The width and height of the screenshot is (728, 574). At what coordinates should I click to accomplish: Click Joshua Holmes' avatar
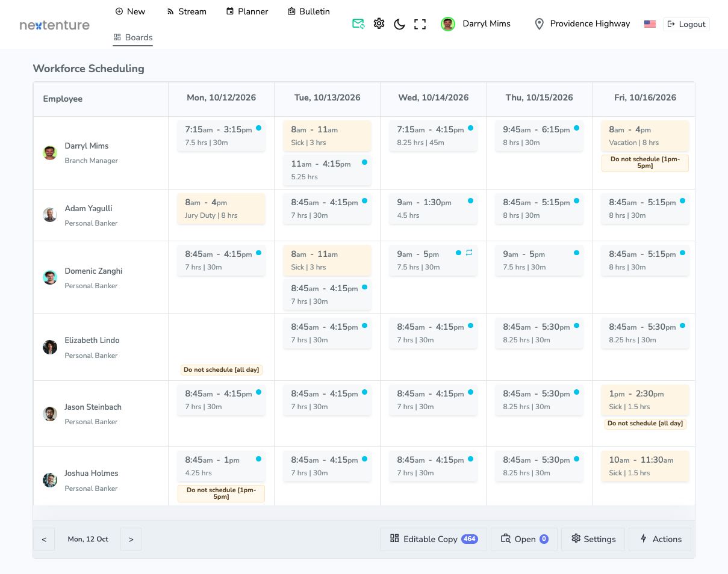[x=50, y=480]
